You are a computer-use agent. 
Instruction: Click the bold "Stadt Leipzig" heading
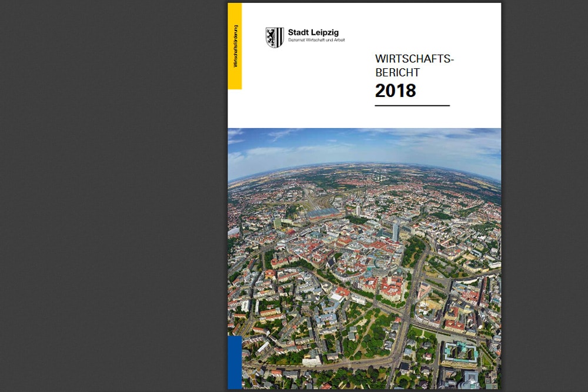tap(313, 32)
